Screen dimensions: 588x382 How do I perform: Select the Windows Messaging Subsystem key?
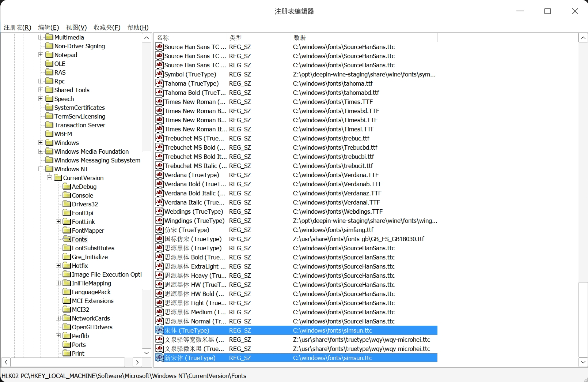pos(97,160)
